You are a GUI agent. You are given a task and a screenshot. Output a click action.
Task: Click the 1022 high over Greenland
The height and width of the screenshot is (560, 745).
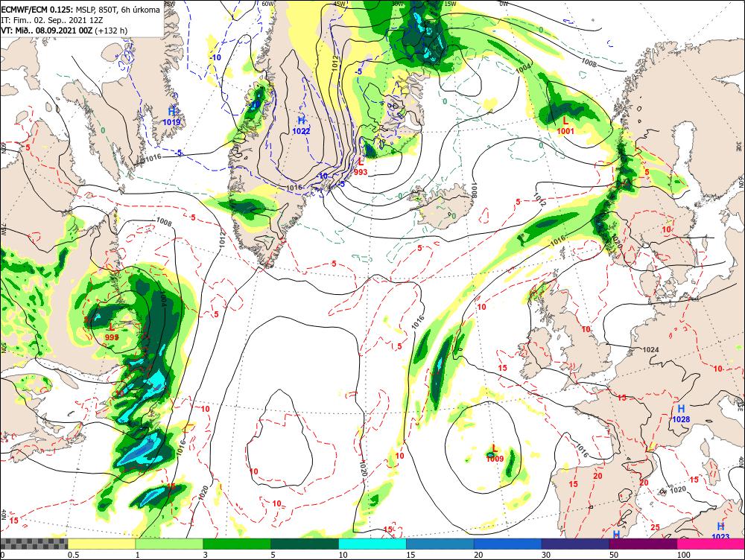[301, 131]
